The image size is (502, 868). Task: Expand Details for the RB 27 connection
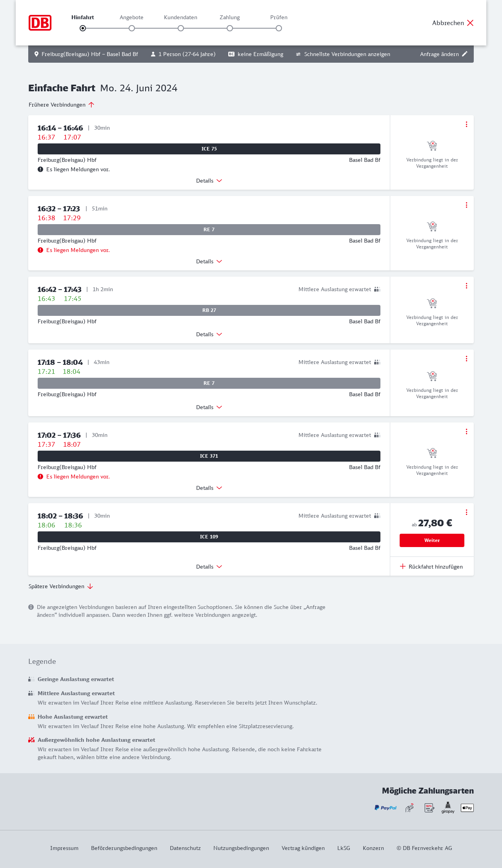click(209, 334)
